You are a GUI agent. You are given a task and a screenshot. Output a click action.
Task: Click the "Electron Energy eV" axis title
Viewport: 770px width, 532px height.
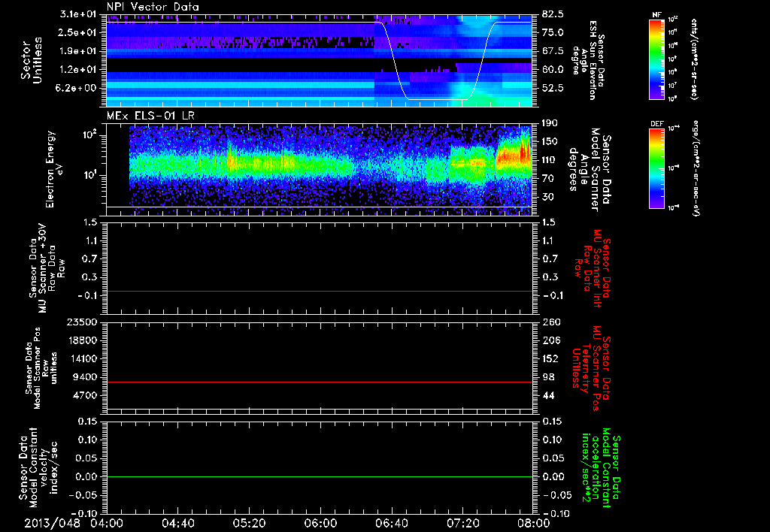pos(55,169)
